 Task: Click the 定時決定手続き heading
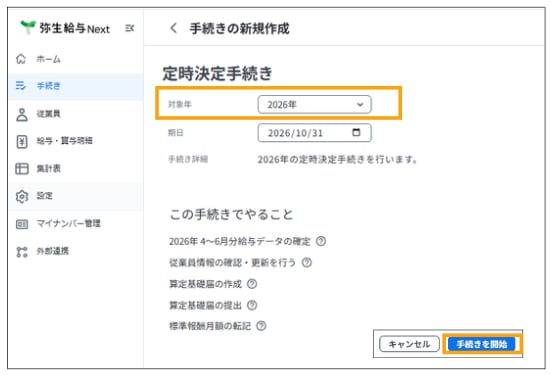[x=217, y=73]
